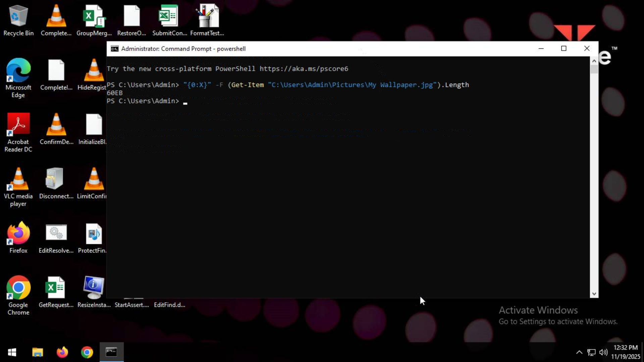Click the https://aka.ms/pscore6 text in console
This screenshot has height=362, width=644.
pyautogui.click(x=304, y=69)
